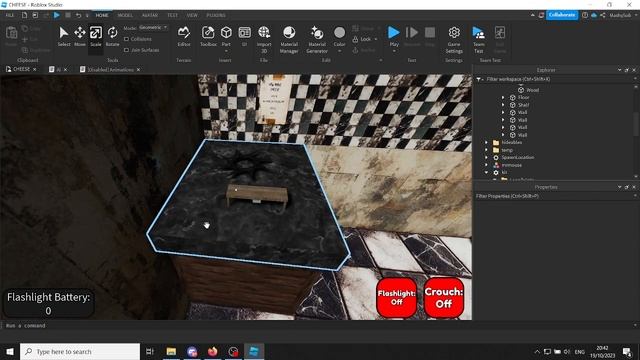Click the new file icon in quick access bar
640x360 pixels.
point(24,15)
